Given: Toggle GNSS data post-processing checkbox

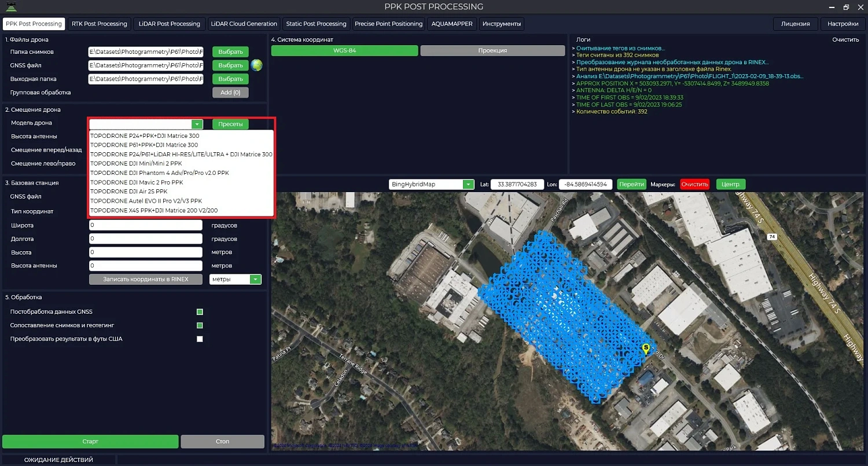Looking at the screenshot, I should pos(200,312).
